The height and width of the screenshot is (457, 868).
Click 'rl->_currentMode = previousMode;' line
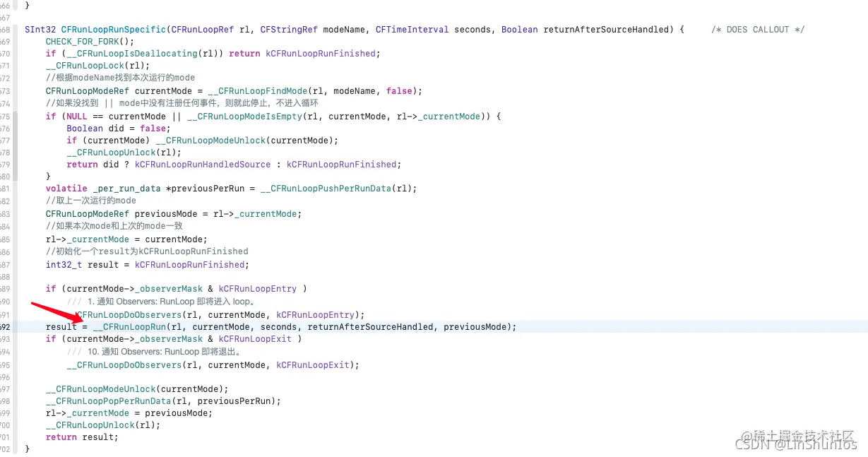pyautogui.click(x=129, y=413)
